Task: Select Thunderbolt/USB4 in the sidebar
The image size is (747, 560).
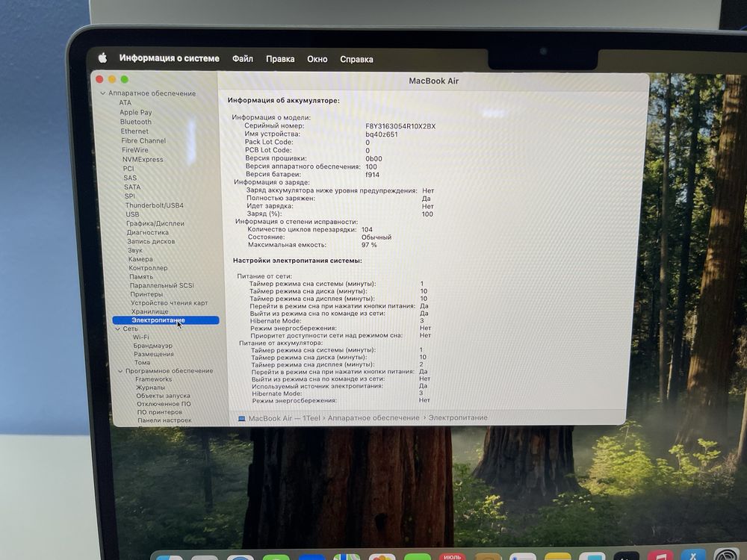Action: pos(155,205)
